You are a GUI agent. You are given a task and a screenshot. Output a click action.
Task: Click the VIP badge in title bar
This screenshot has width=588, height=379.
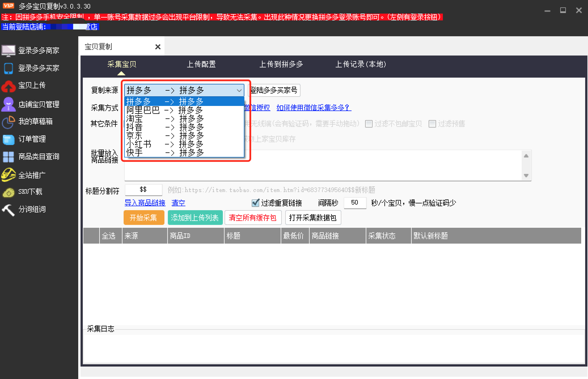point(8,5)
